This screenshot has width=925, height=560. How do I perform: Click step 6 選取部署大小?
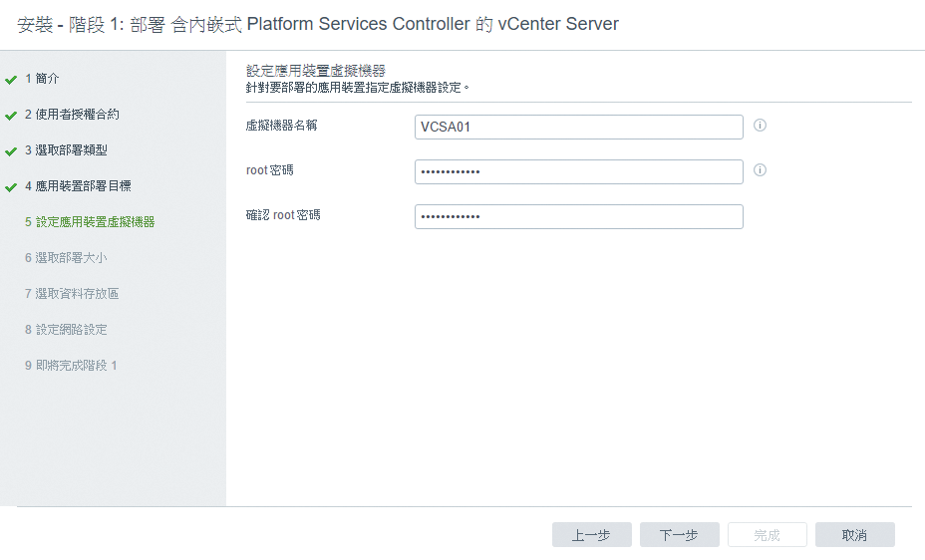click(x=66, y=258)
